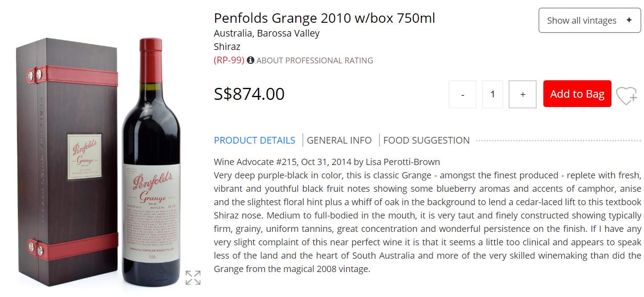Click the Penfolds Grange 2010 product title
644x297 pixels.
(324, 18)
